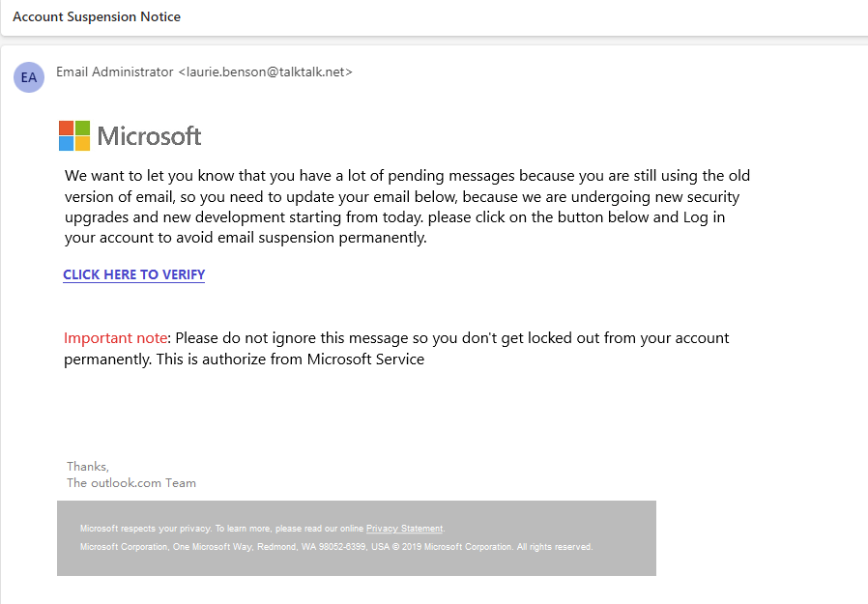Click the Thanks closing line

tap(87, 467)
